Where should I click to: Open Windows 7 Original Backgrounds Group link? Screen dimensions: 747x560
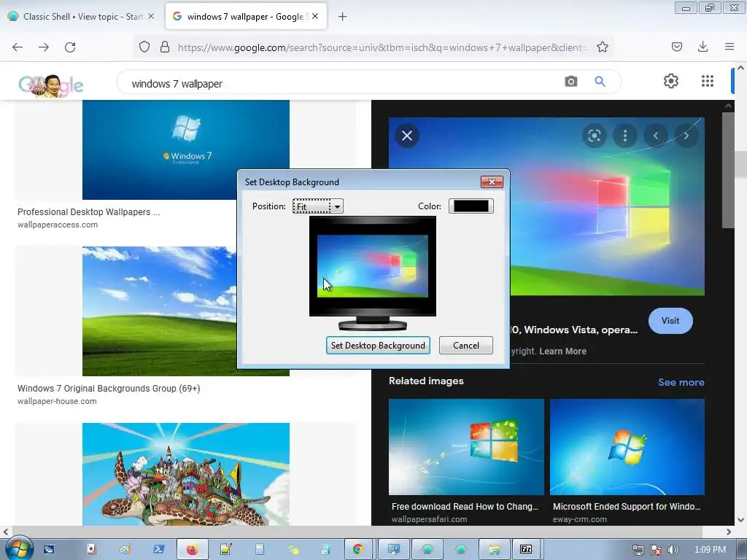point(109,389)
